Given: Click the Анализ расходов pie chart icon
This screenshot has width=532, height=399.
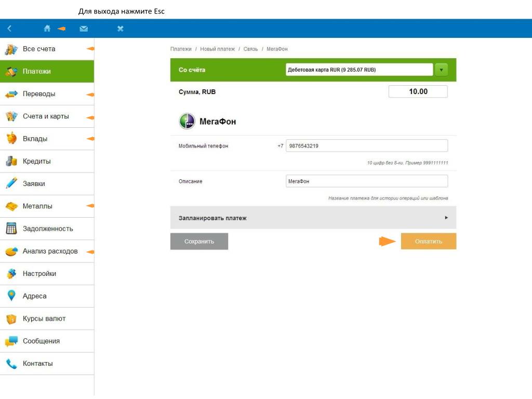Looking at the screenshot, I should coord(11,251).
